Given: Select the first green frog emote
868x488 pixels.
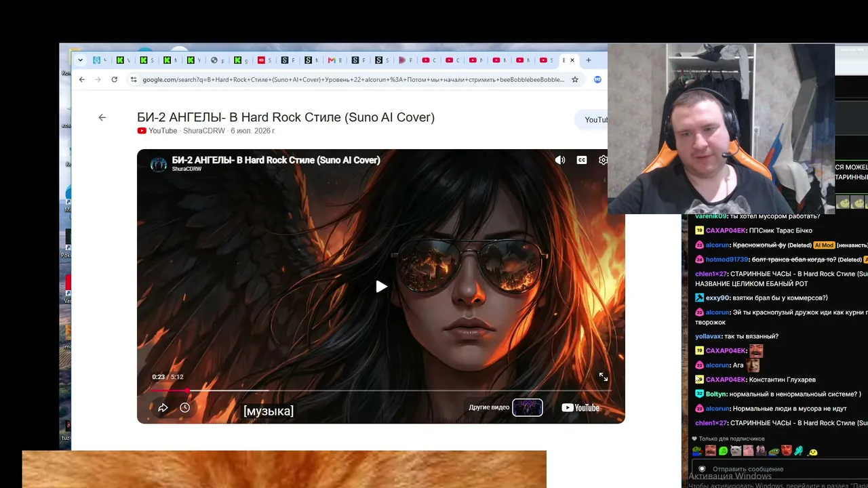Looking at the screenshot, I should point(697,451).
